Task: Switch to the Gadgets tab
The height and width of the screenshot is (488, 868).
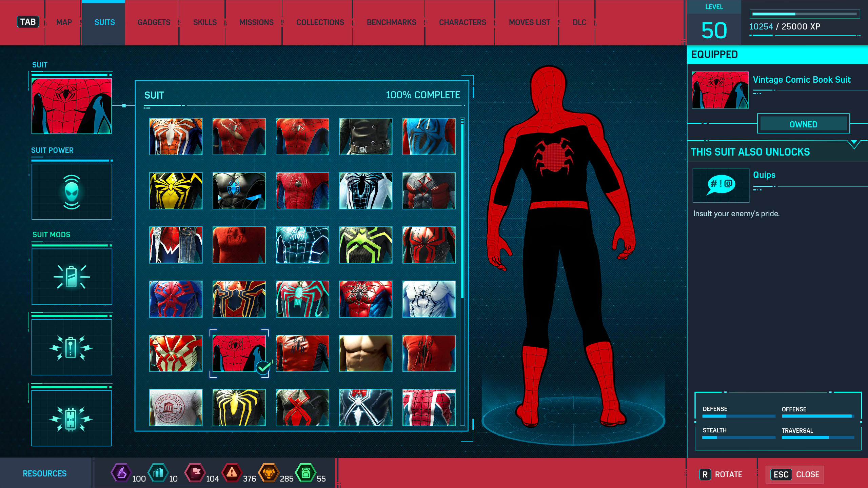Action: [154, 22]
